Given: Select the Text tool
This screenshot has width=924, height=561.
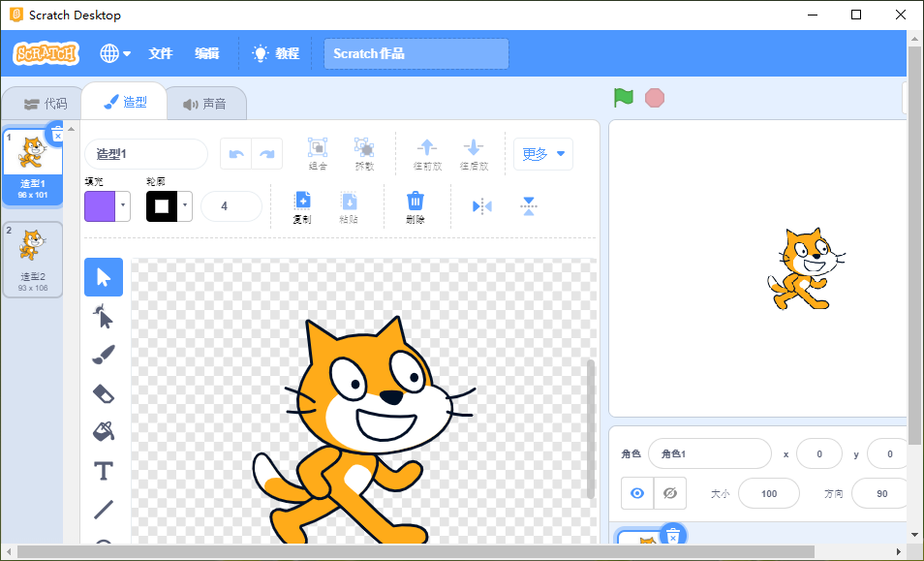Looking at the screenshot, I should pos(104,471).
